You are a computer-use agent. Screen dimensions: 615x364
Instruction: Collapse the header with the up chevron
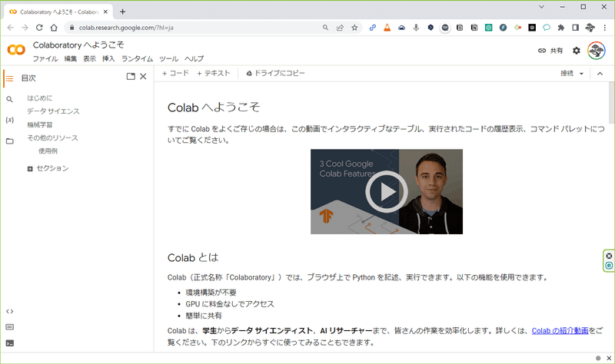coord(600,74)
